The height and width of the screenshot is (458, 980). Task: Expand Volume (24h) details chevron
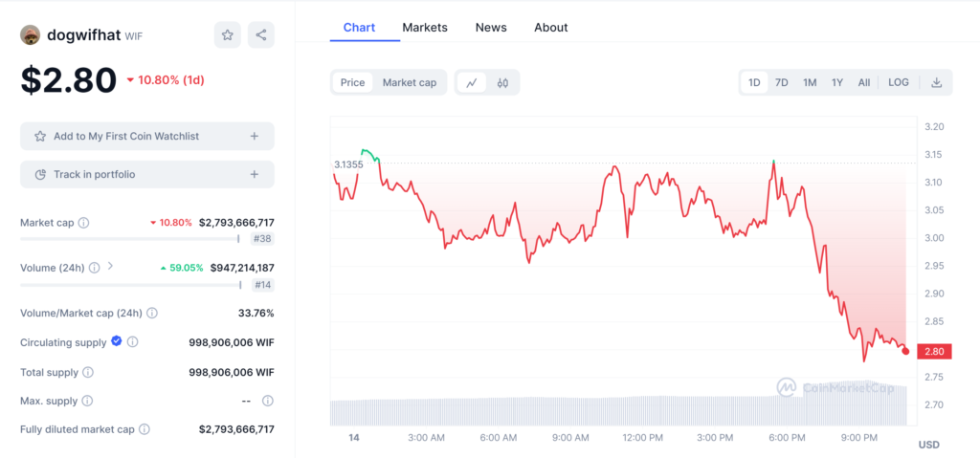click(x=111, y=267)
